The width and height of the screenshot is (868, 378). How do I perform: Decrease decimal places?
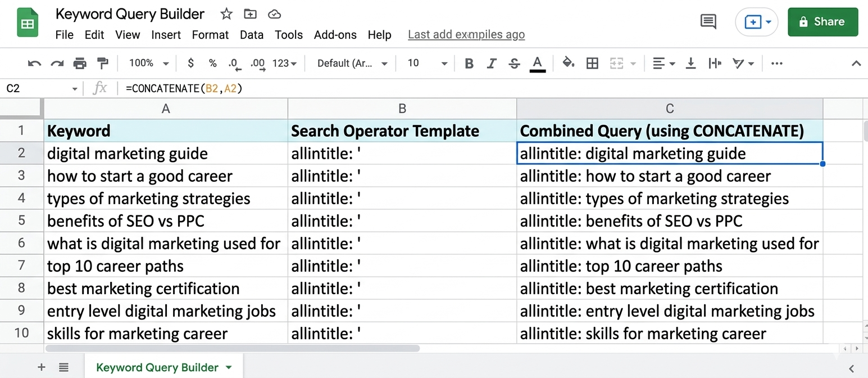pos(234,63)
